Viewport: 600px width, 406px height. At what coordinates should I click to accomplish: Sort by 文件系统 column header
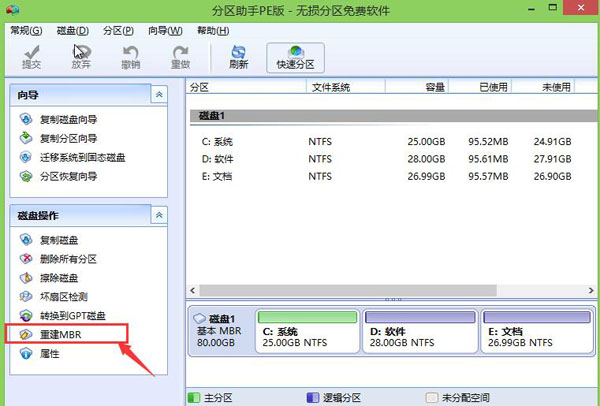tap(346, 87)
